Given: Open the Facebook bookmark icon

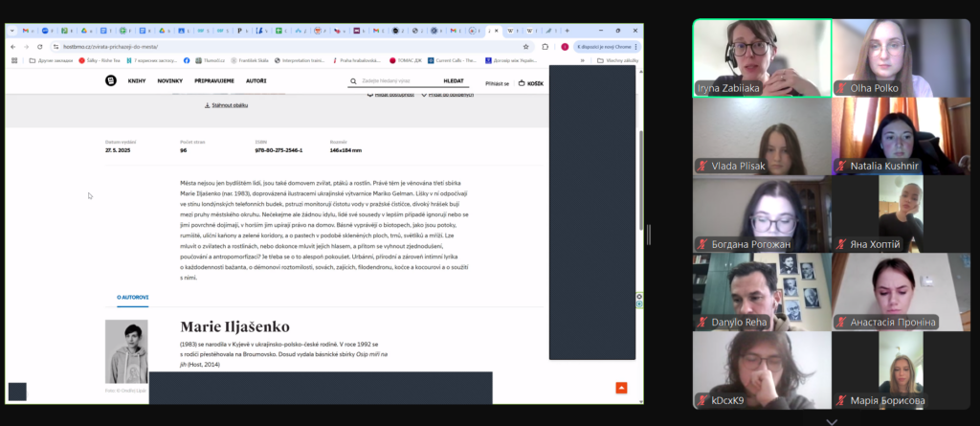Looking at the screenshot, I should (187, 60).
